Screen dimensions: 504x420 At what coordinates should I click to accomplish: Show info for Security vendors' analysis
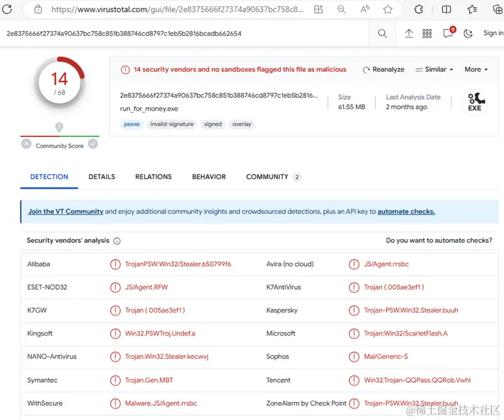pos(117,241)
